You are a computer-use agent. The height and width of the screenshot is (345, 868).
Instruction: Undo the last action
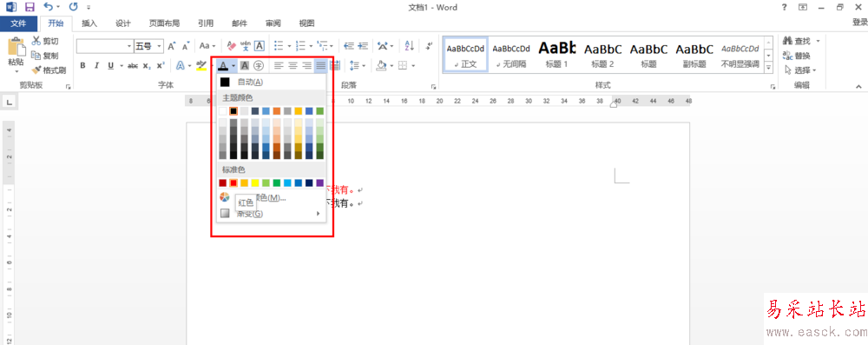point(48,7)
